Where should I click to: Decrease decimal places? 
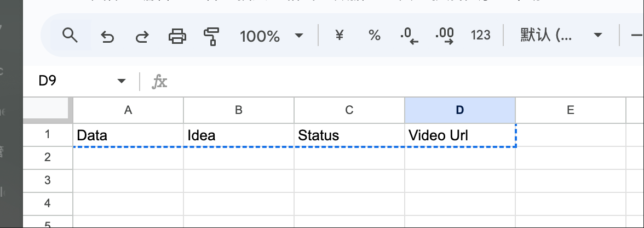click(x=409, y=36)
